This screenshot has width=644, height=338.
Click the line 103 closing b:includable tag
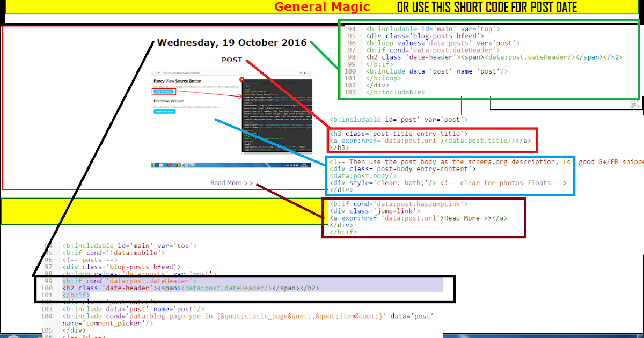(396, 92)
